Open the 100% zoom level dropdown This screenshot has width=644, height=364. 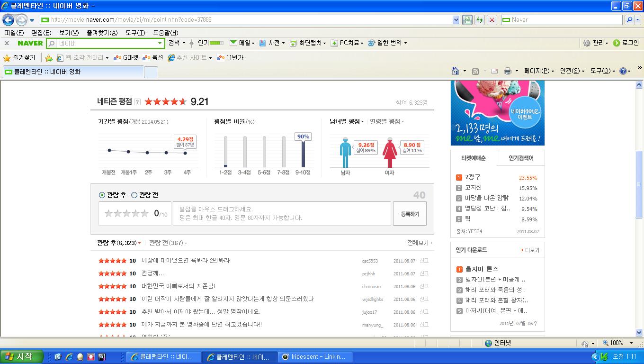(x=631, y=343)
